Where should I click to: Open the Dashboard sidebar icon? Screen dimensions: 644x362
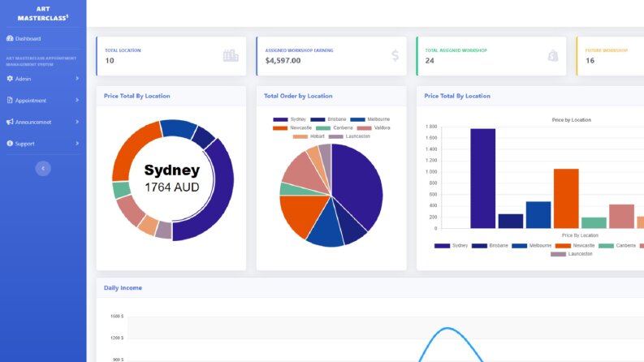[10, 38]
